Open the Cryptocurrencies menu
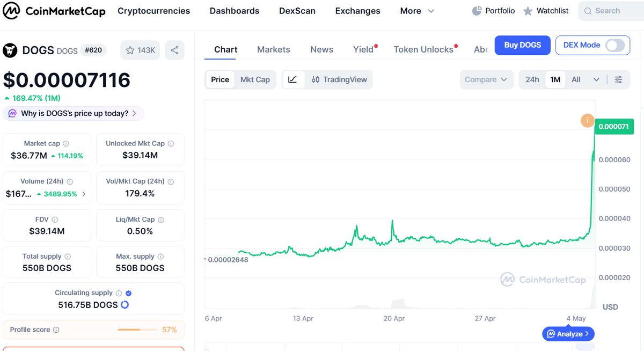 click(x=154, y=11)
